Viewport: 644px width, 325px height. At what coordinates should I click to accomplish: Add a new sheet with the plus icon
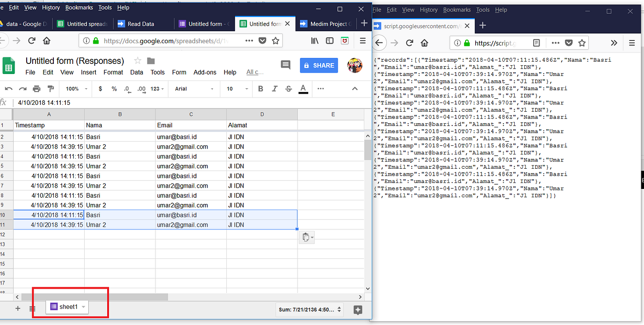17,308
